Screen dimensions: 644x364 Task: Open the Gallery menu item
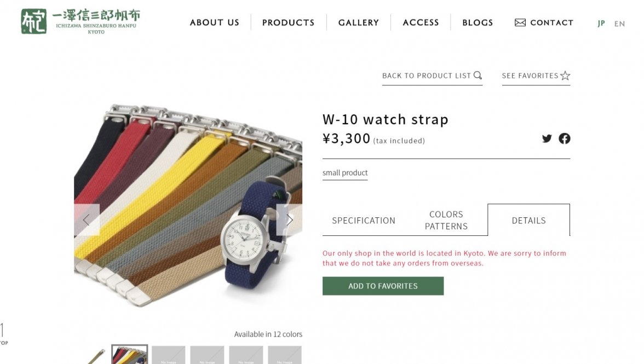click(359, 22)
